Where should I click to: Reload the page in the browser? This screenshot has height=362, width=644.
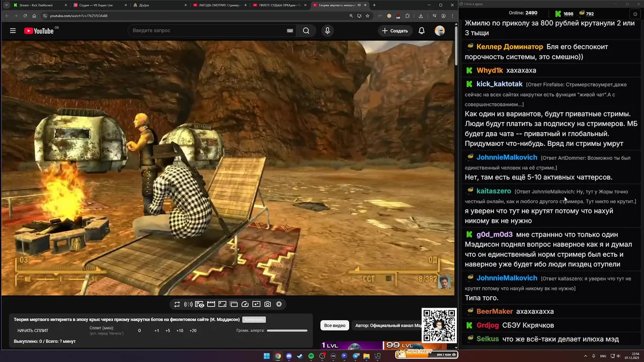coord(25,16)
